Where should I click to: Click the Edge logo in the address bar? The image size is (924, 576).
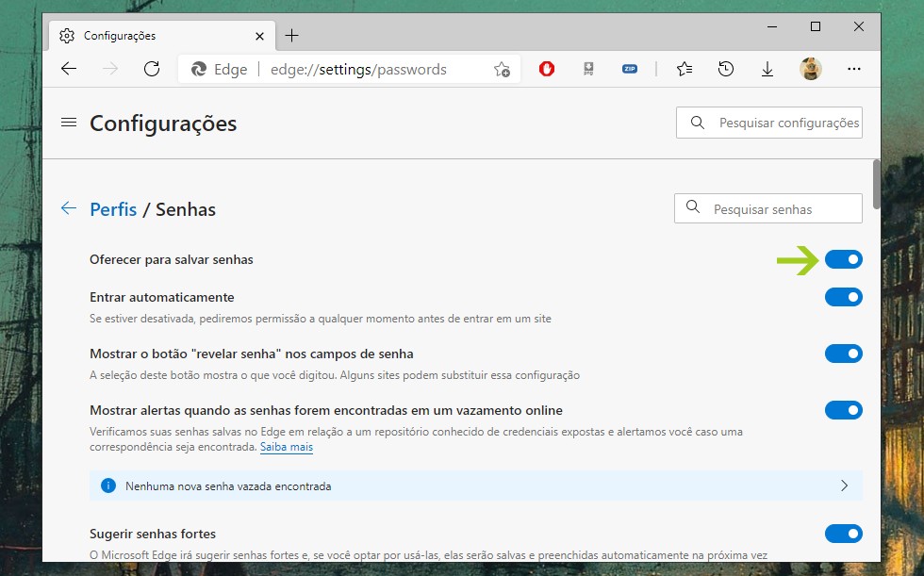pyautogui.click(x=199, y=70)
